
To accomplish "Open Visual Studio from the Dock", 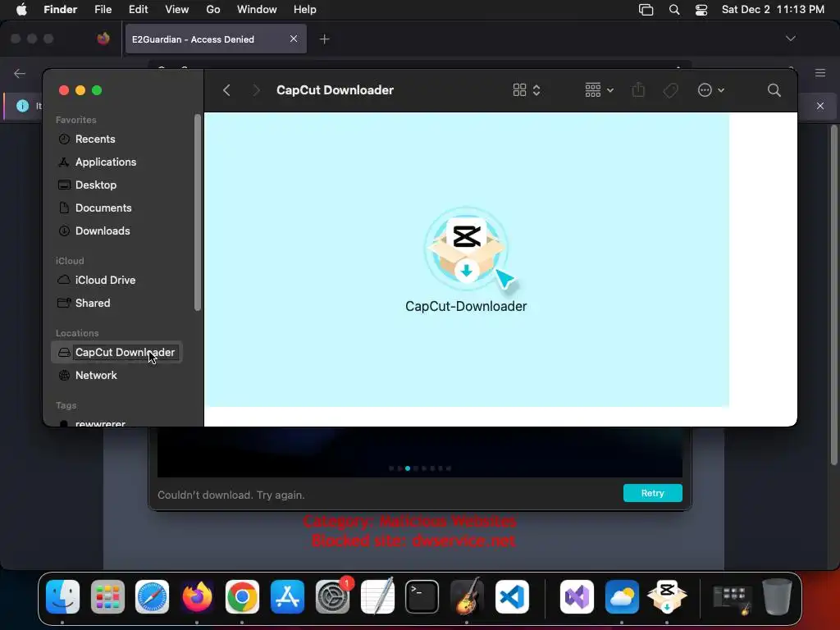I will [x=577, y=597].
